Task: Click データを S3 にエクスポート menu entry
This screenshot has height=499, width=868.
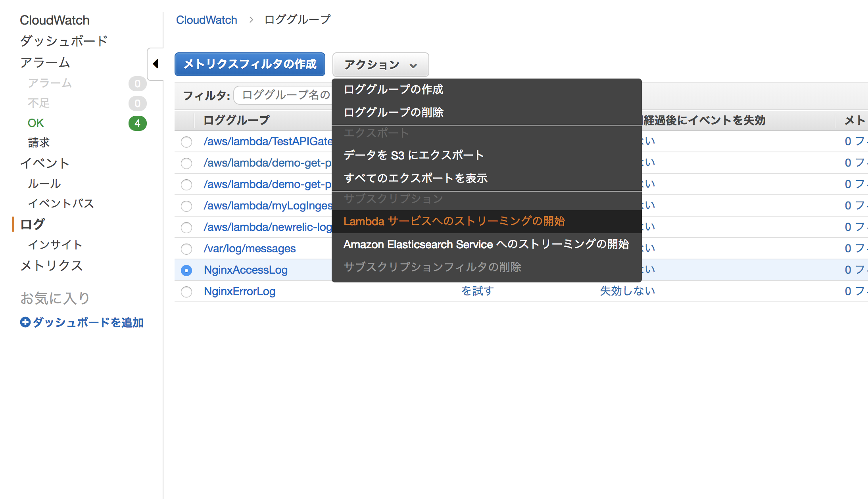Action: tap(413, 155)
